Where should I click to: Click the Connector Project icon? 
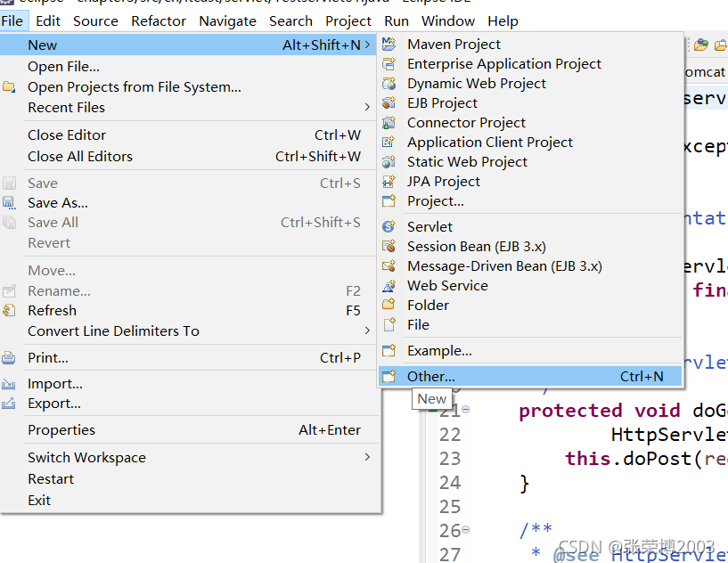(x=389, y=123)
